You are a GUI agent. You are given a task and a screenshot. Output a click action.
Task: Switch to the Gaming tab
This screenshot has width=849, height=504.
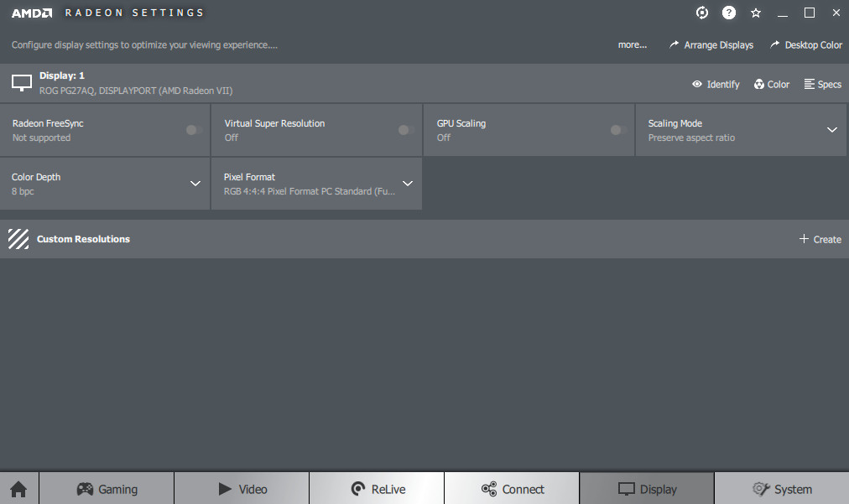[107, 489]
